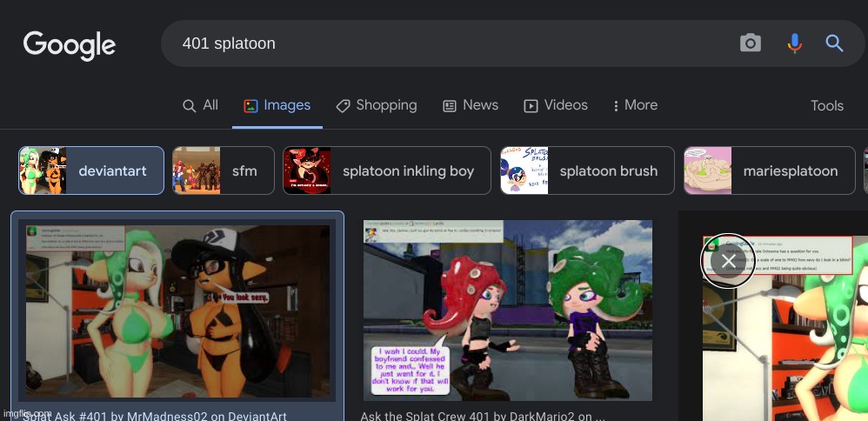Select the Images tab
868x421 pixels.
point(277,105)
